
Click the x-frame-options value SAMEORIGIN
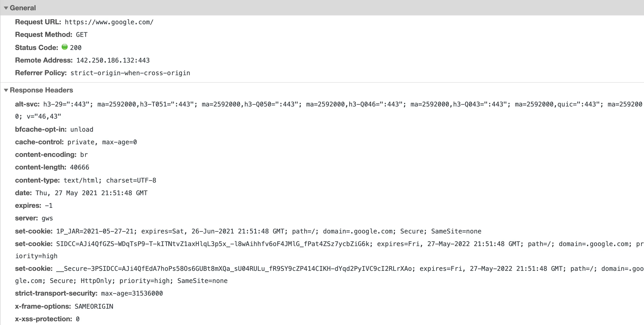pos(94,307)
